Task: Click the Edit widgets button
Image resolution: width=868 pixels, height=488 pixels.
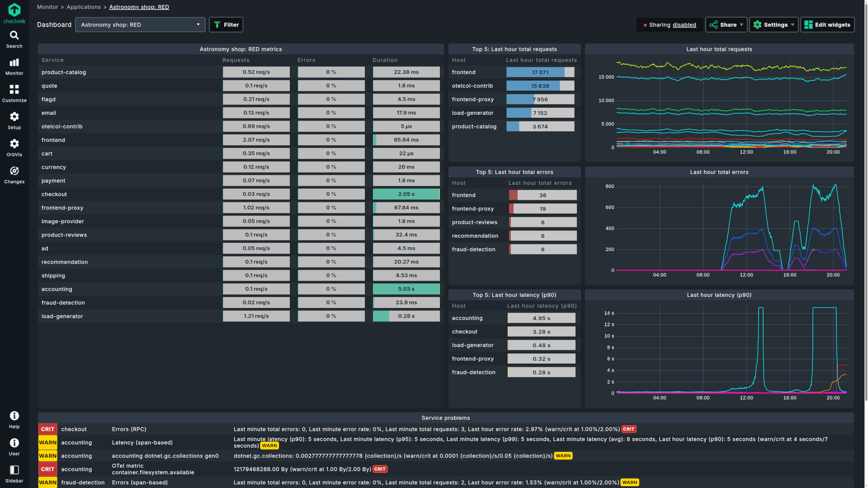Action: point(827,25)
